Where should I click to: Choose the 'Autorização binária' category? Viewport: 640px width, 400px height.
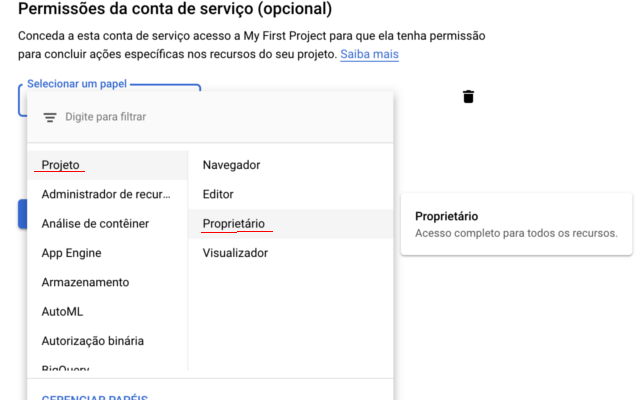(107, 341)
